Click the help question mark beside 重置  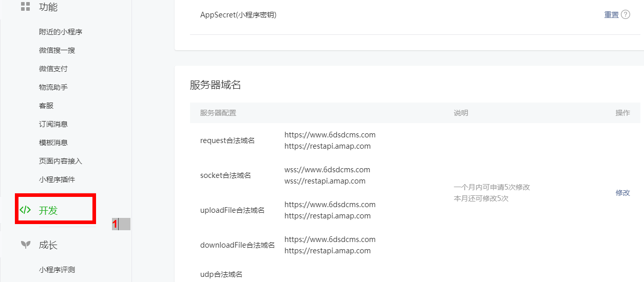(x=626, y=14)
